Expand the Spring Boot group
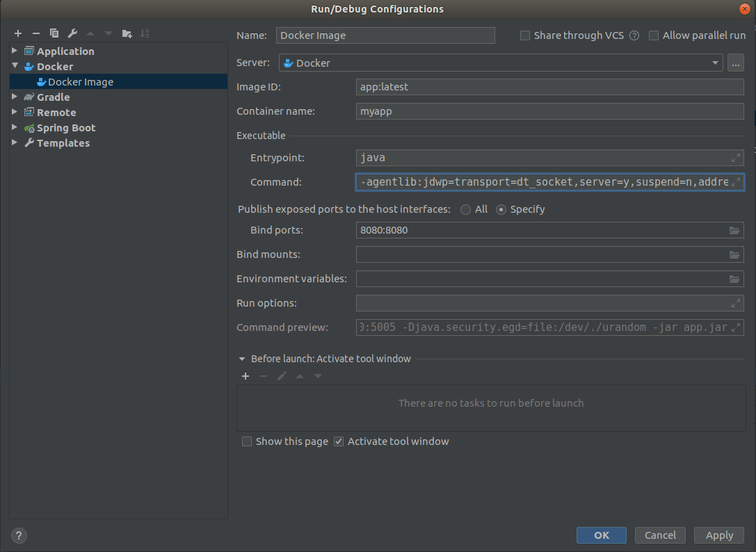The image size is (756, 552). coord(14,127)
